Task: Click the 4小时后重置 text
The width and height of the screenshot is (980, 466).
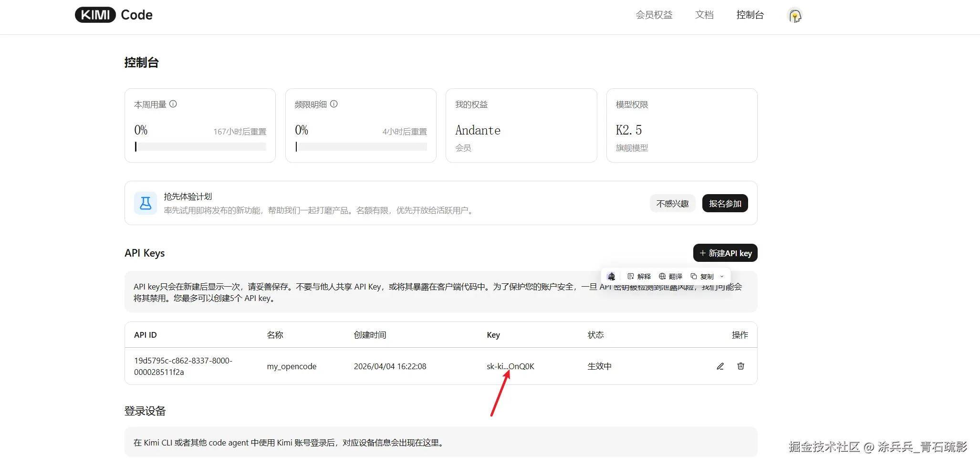Action: point(405,132)
